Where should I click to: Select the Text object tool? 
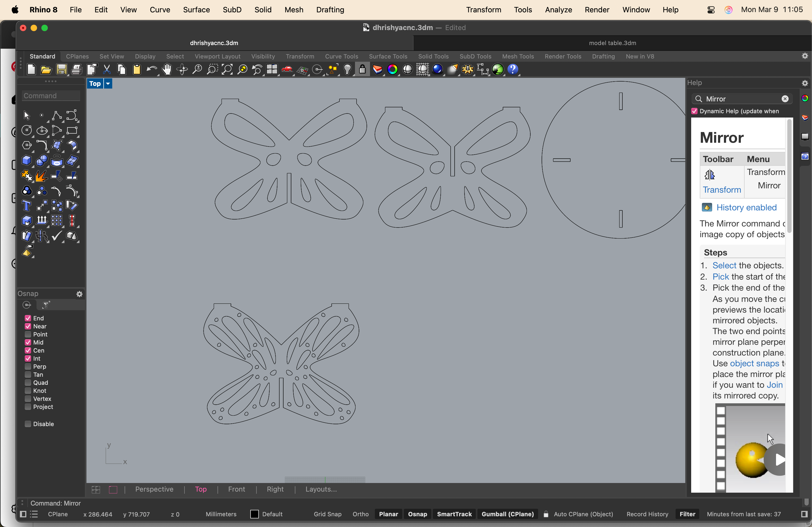point(27,206)
